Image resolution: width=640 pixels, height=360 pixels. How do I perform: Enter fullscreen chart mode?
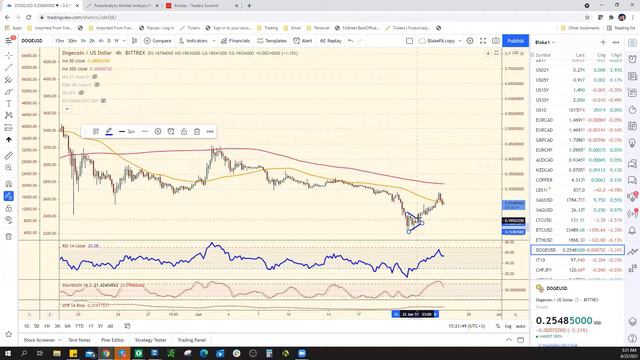tap(483, 41)
